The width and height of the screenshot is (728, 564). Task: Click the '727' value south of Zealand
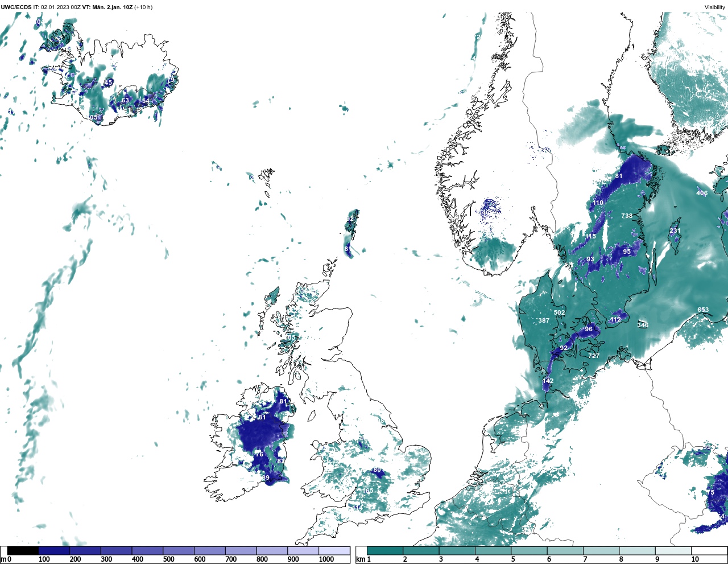(594, 356)
